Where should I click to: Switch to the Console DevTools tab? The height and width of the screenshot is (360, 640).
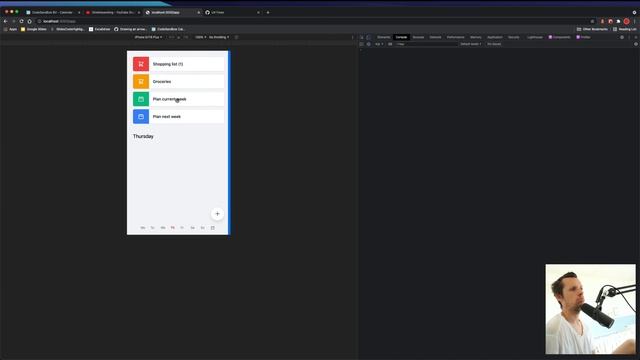[x=401, y=37]
